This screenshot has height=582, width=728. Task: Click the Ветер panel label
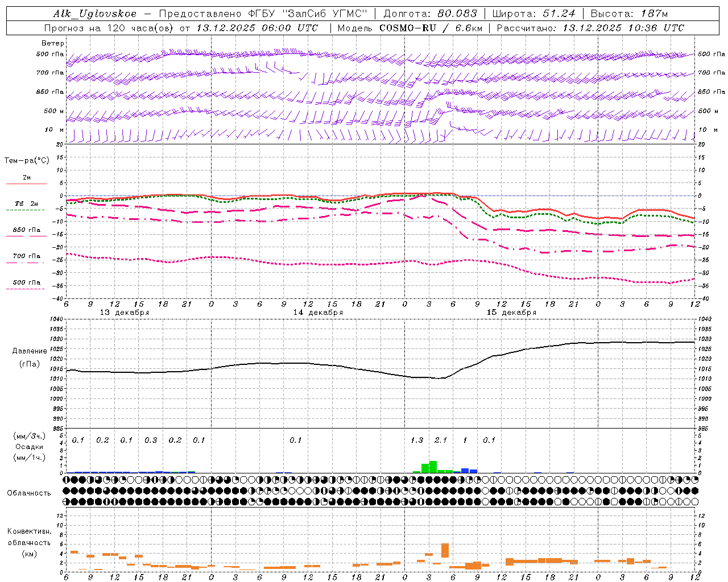[x=52, y=43]
